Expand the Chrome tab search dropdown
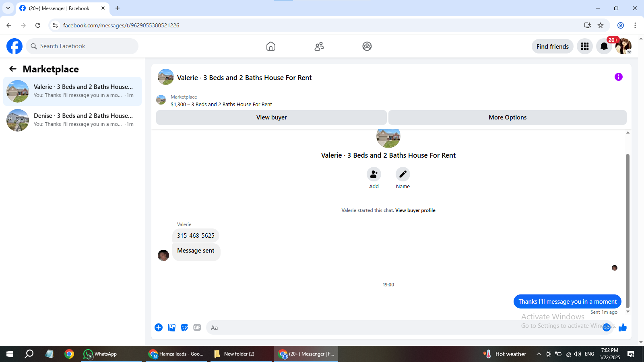The width and height of the screenshot is (644, 362). click(x=8, y=8)
